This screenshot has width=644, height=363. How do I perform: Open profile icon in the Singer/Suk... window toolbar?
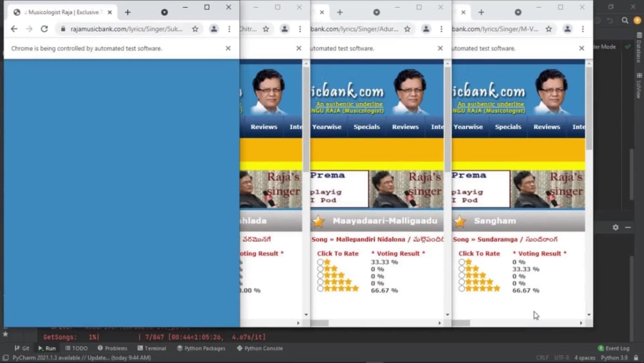tap(214, 29)
